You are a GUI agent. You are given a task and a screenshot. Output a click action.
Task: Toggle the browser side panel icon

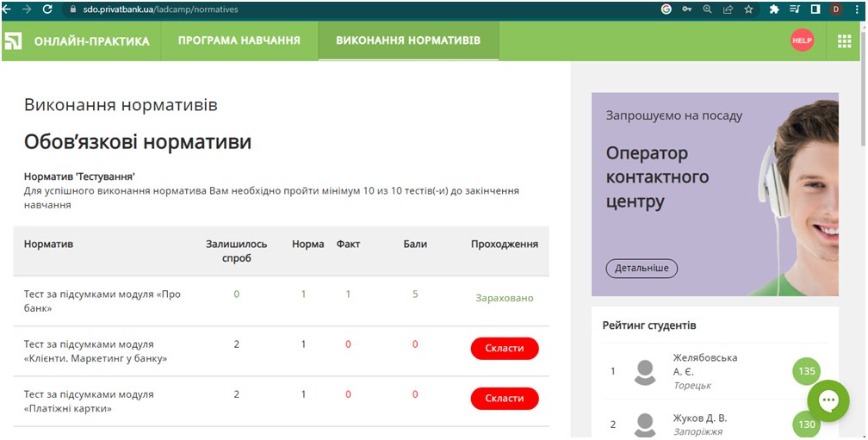815,9
